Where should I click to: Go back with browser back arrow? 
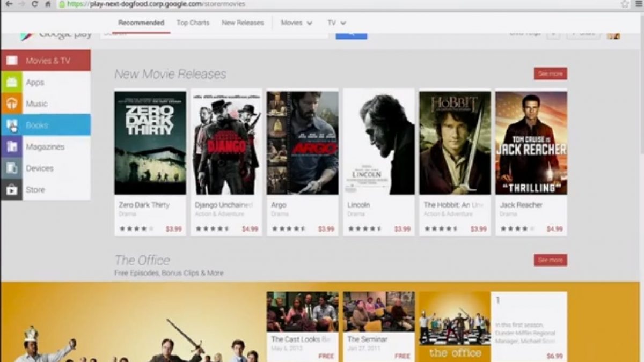point(9,4)
